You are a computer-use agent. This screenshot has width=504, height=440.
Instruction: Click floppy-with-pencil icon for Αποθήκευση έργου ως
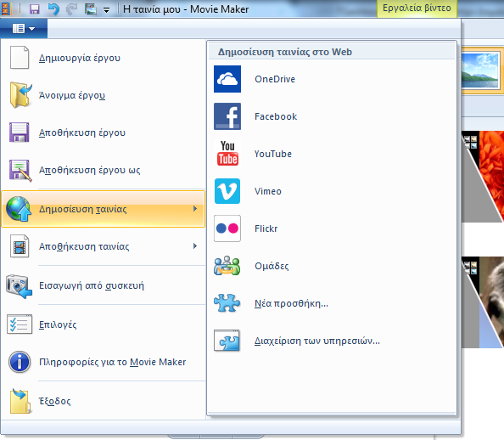20,170
